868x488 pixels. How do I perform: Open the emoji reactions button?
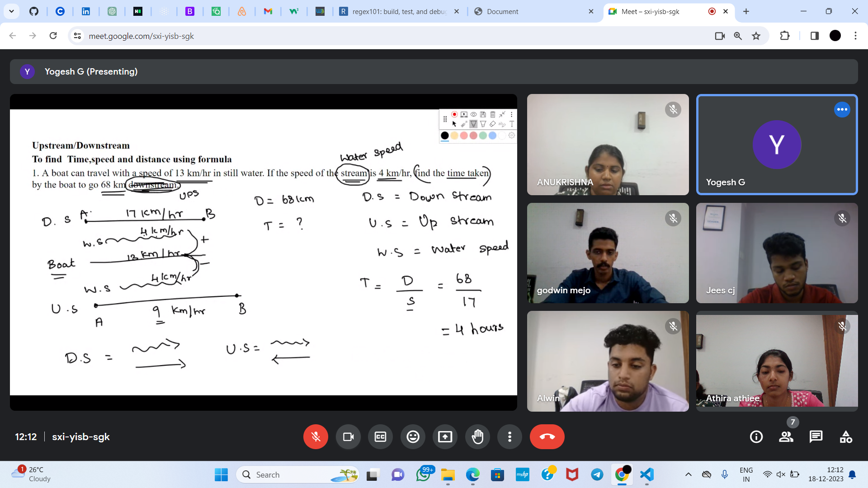tap(413, 436)
